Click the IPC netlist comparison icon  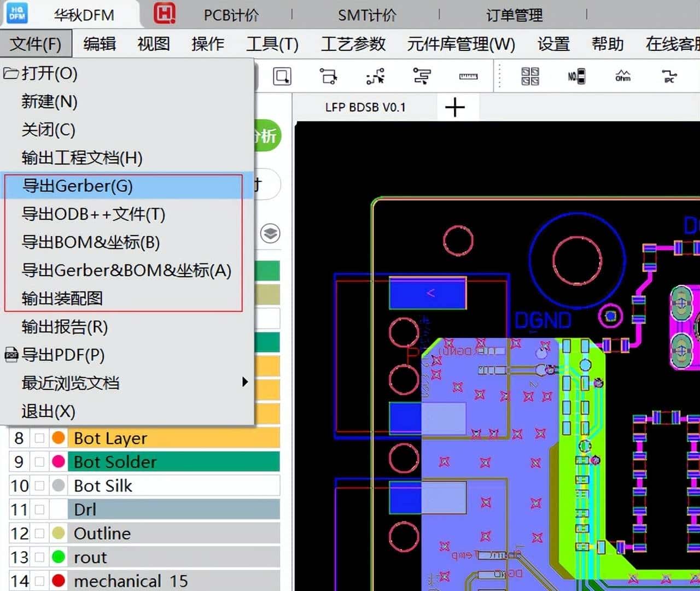coord(670,77)
